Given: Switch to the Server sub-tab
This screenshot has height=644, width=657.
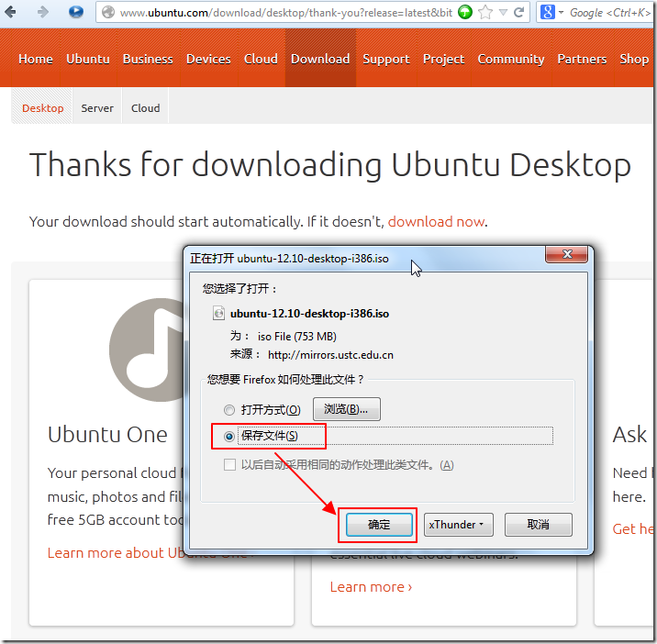Looking at the screenshot, I should click(x=97, y=108).
